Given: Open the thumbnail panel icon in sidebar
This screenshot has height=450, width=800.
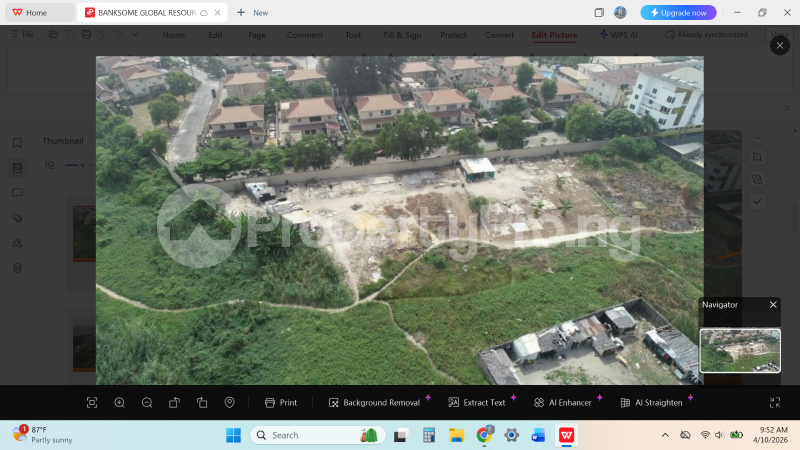Looking at the screenshot, I should click(17, 168).
